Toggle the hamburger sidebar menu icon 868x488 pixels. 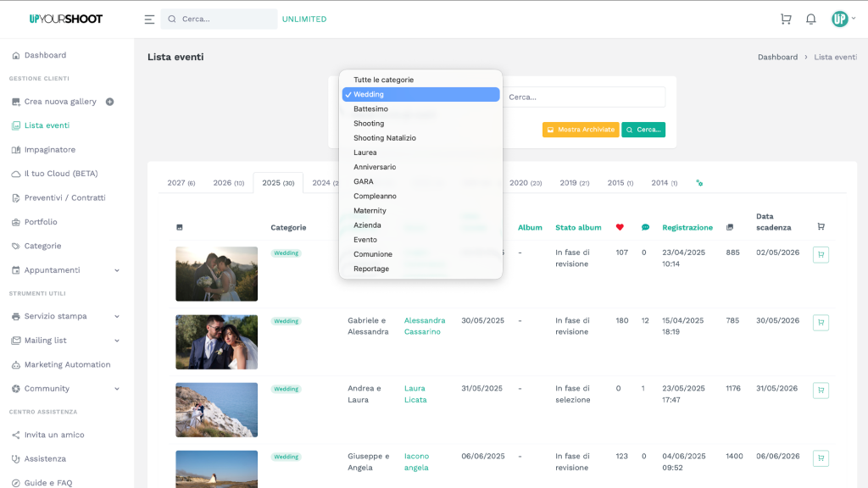[x=149, y=19]
